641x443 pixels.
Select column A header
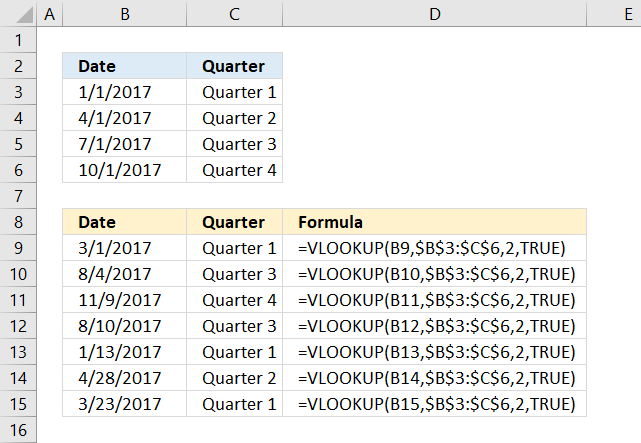click(49, 14)
